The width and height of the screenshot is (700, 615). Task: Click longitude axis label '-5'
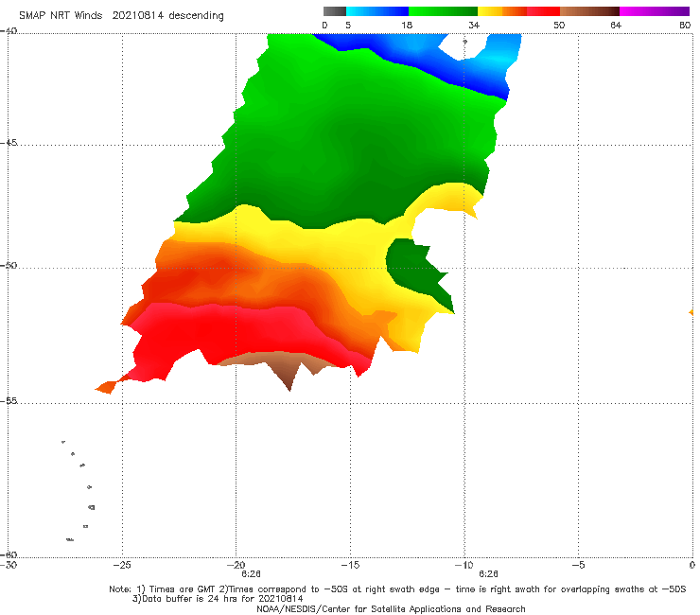pos(578,565)
